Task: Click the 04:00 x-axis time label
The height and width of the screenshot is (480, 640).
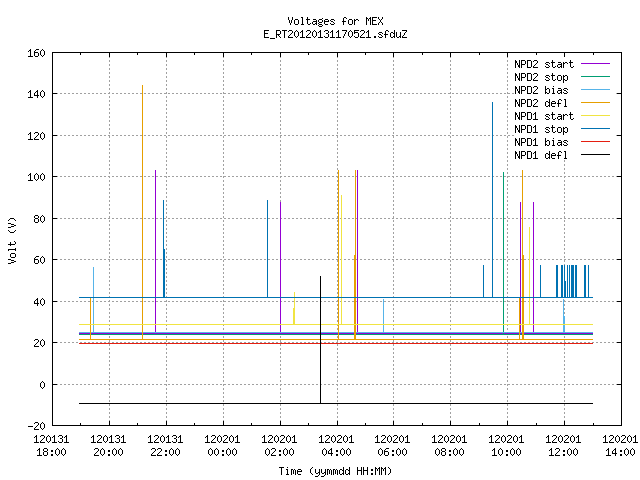Action: point(336,452)
